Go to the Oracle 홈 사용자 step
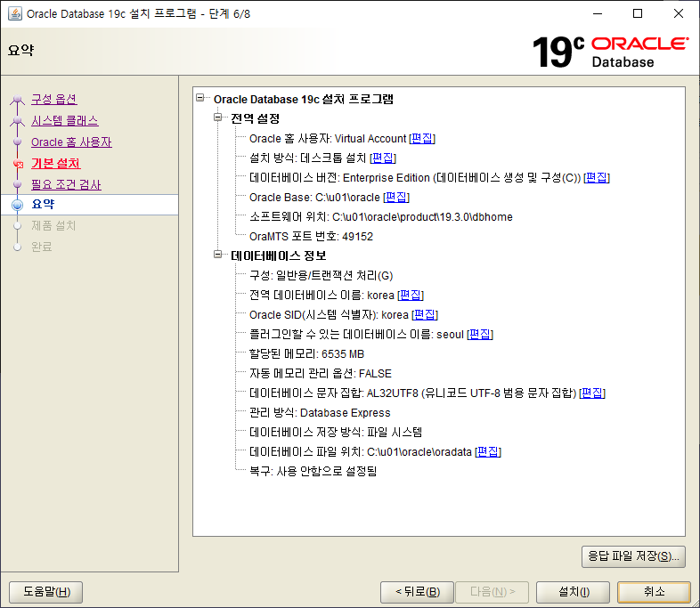This screenshot has height=608, width=700. pyautogui.click(x=71, y=142)
